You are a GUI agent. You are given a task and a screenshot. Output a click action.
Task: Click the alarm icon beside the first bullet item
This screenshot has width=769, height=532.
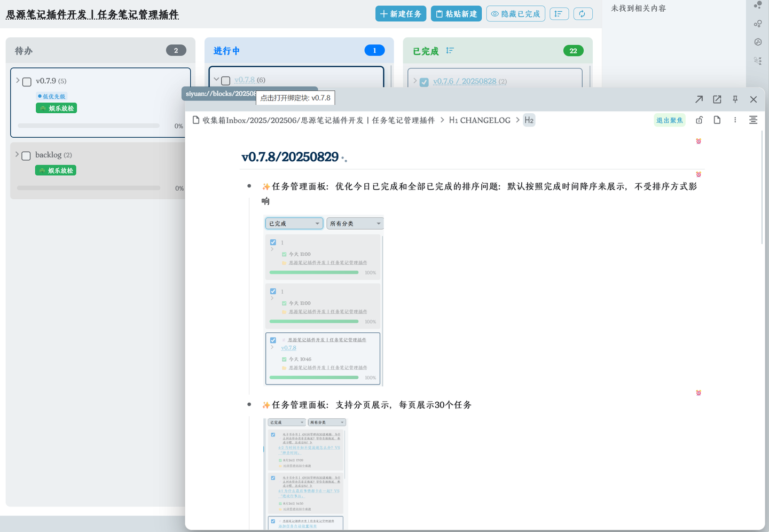(x=699, y=174)
